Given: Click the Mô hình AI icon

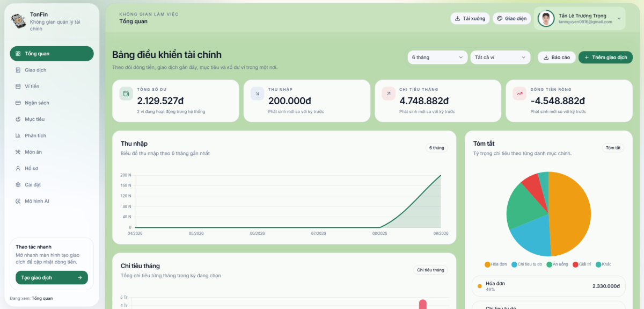Looking at the screenshot, I should 18,201.
